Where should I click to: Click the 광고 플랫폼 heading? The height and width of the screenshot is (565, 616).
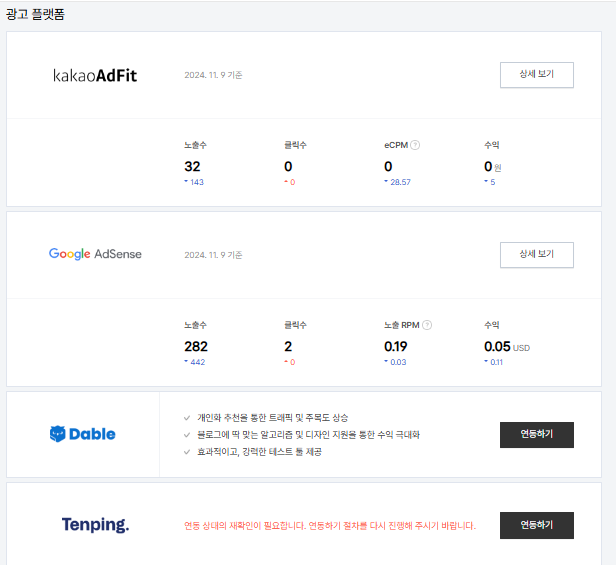(35, 14)
